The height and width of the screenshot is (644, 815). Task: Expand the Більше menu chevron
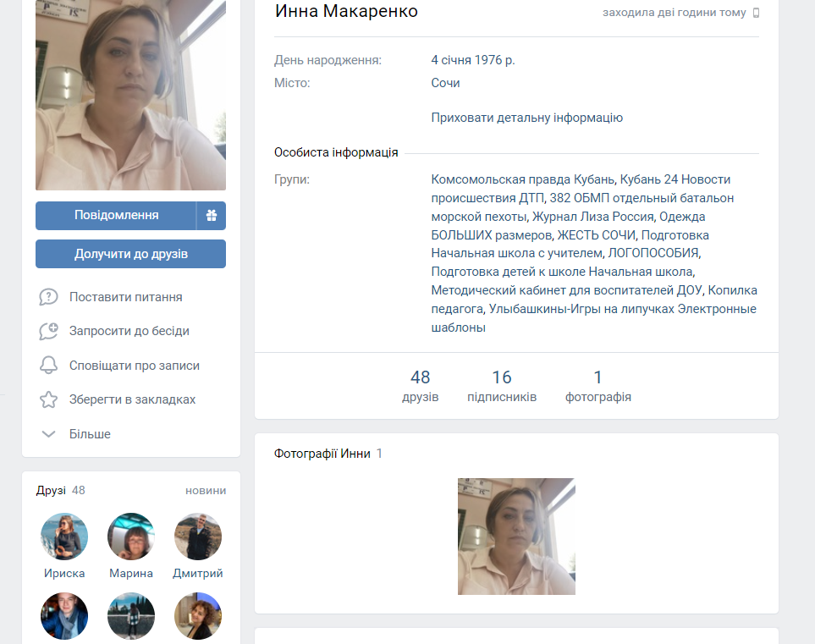(48, 434)
